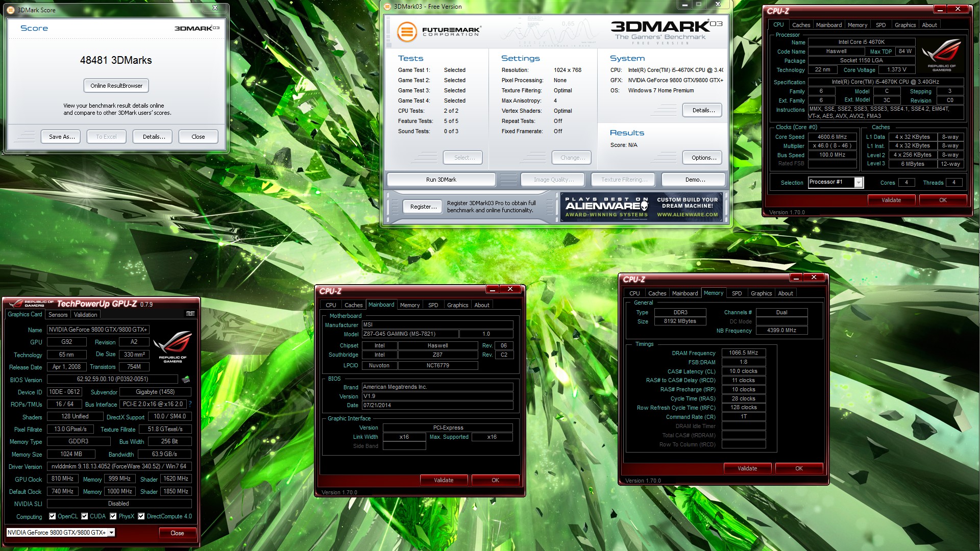Open Mainboard tab in CPU-Z CPU window

(x=829, y=25)
